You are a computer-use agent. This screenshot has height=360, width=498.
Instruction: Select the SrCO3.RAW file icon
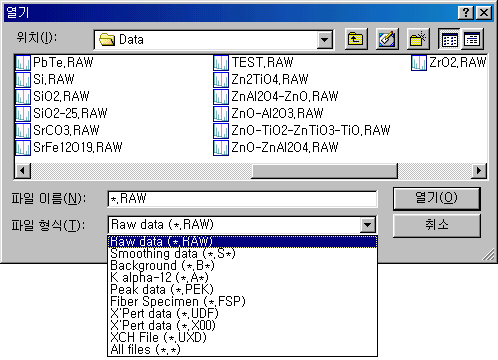23,130
